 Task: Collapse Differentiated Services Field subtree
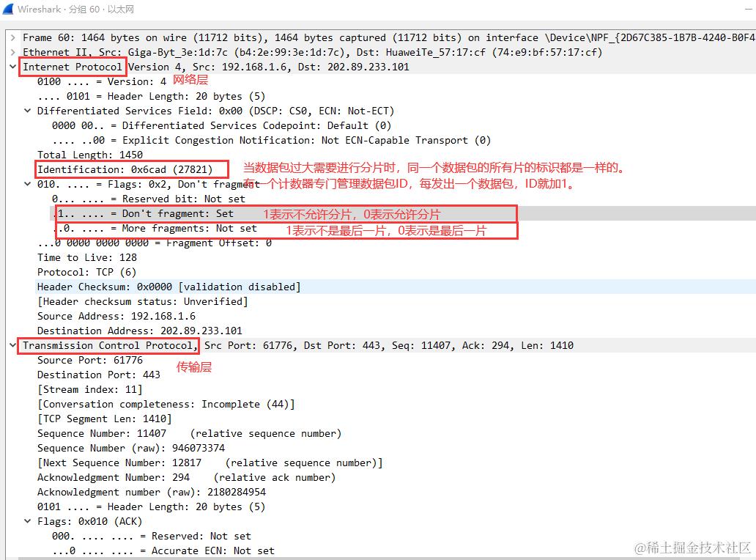click(x=28, y=111)
